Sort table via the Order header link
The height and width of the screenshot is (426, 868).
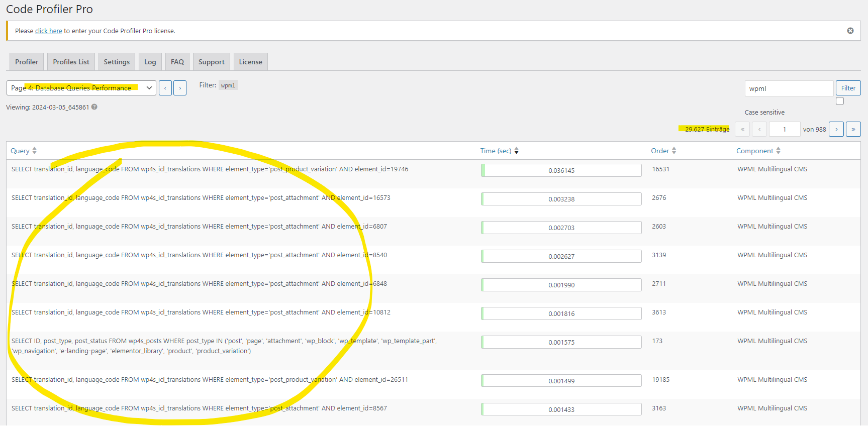coord(660,151)
